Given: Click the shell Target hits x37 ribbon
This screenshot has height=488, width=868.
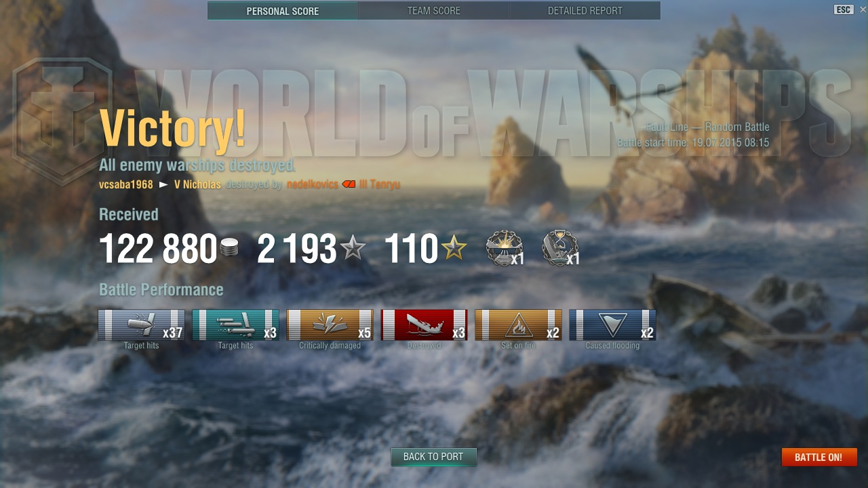Looking at the screenshot, I should [x=141, y=325].
